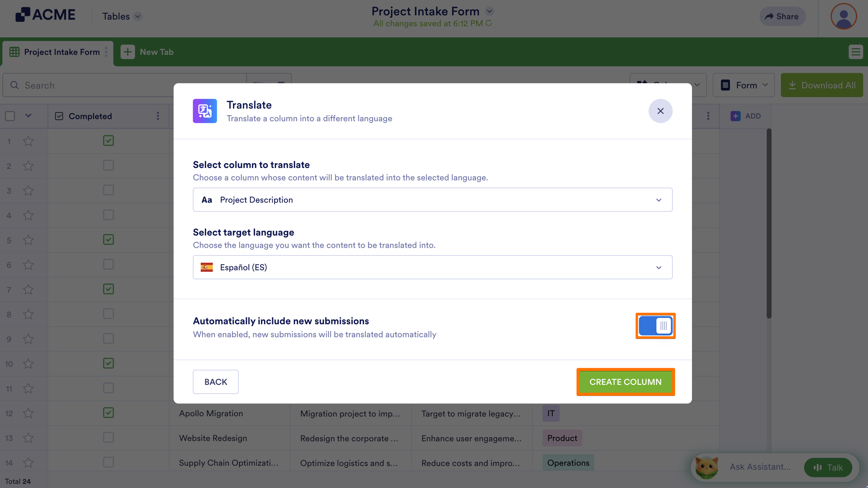Click the star icon on row 1
The height and width of the screenshot is (488, 868).
pyautogui.click(x=28, y=141)
